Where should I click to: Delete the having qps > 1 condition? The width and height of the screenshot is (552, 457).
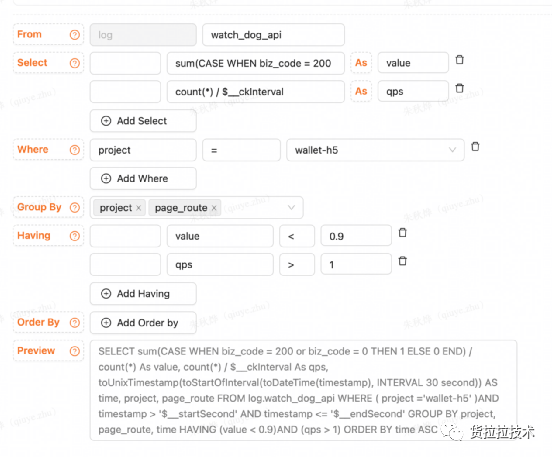click(402, 261)
